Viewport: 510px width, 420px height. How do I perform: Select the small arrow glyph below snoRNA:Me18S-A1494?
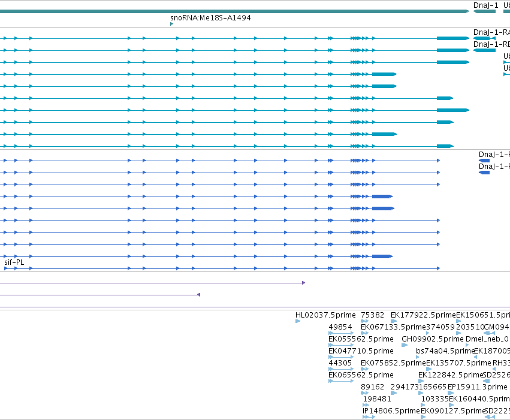click(x=172, y=24)
